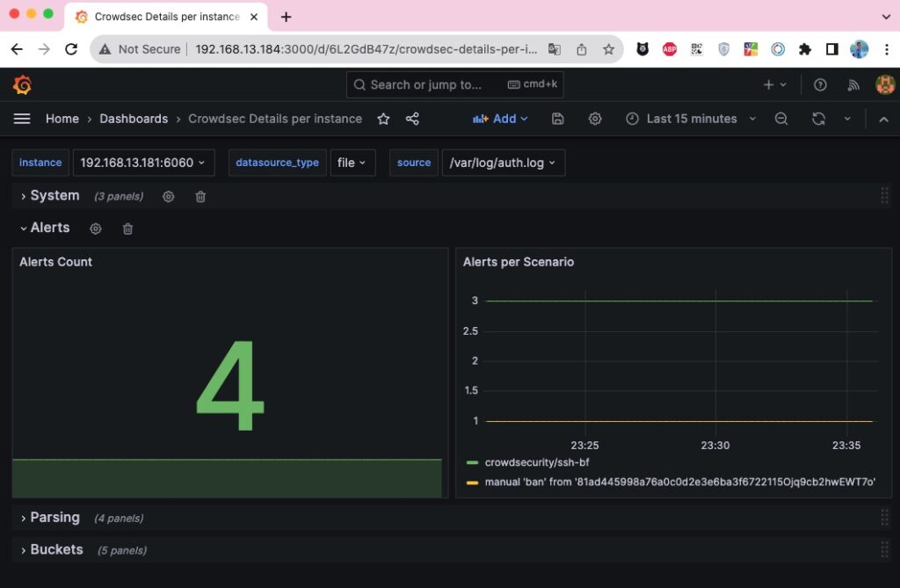Open the help question mark icon

820,85
